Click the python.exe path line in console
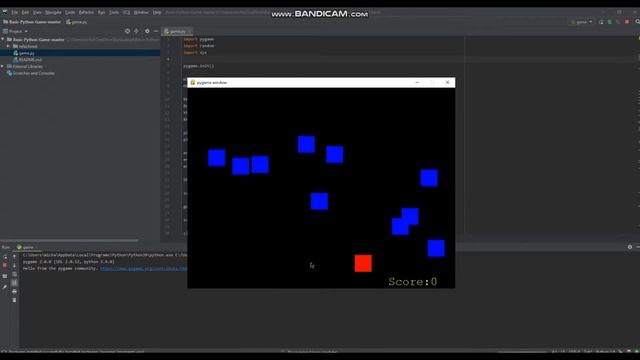 [x=105, y=255]
